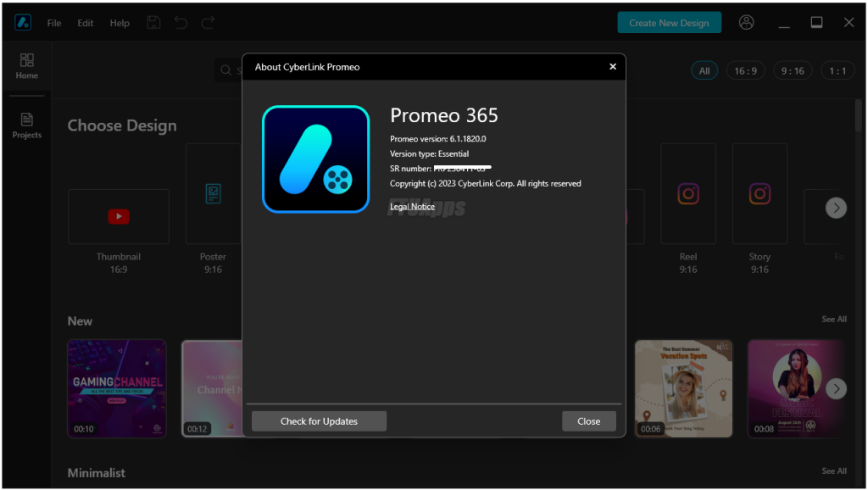Choose the YouTube Thumbnail 16:9 design
This screenshot has width=868, height=490.
pos(119,216)
